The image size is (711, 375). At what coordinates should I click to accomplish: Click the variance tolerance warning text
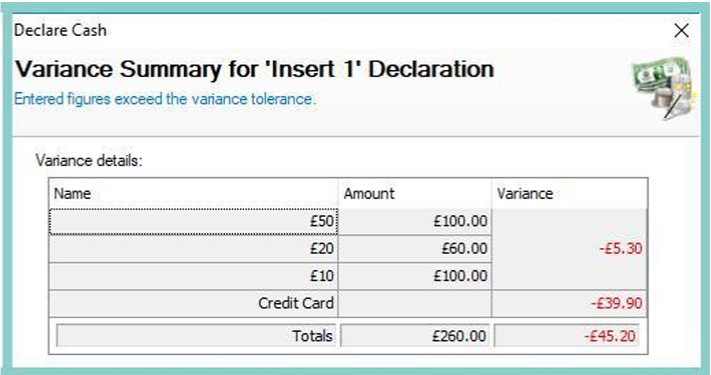165,99
